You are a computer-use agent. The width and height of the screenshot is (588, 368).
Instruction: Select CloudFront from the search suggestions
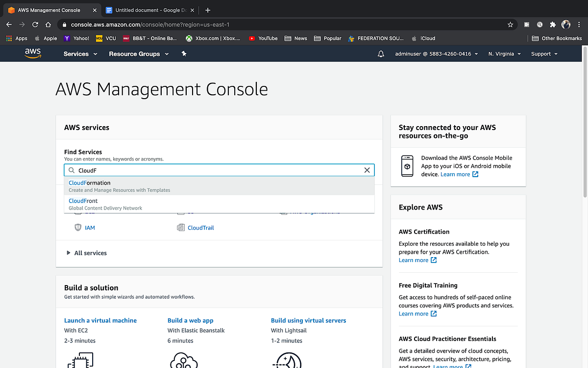83,200
